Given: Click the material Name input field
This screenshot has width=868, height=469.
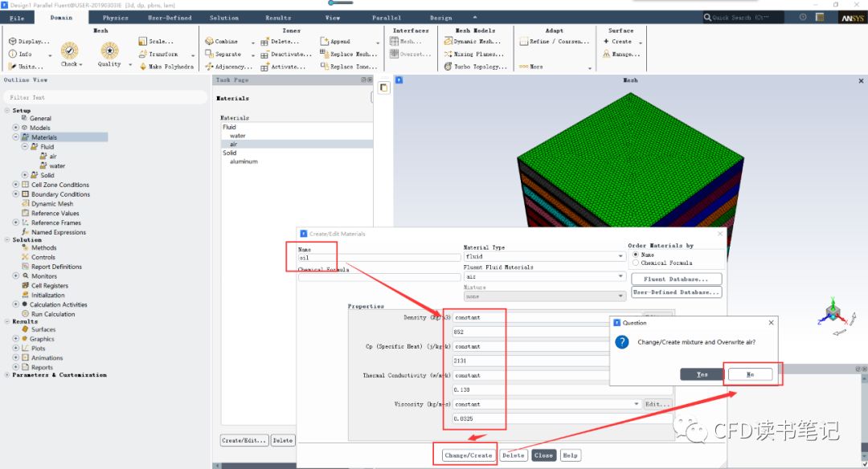Looking at the screenshot, I should (x=379, y=258).
